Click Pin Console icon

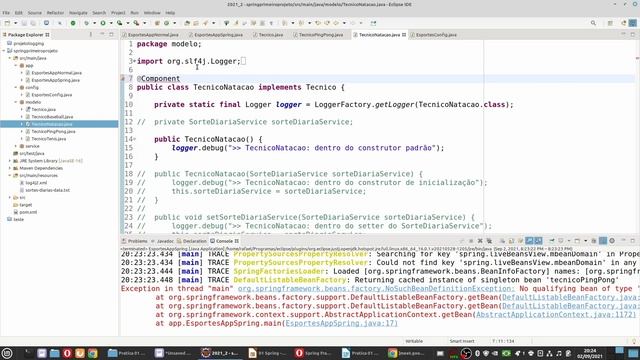tap(551, 241)
